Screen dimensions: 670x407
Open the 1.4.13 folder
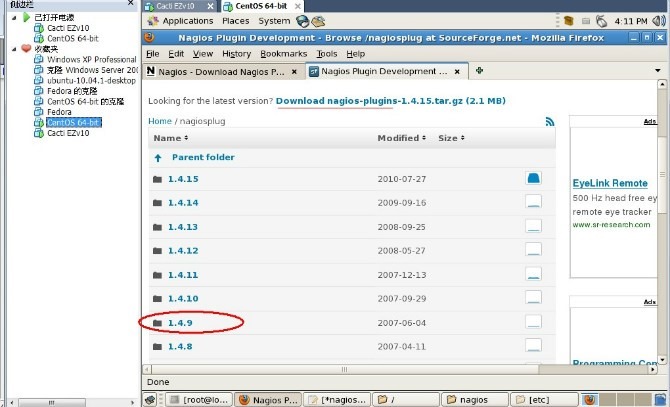[x=183, y=227]
